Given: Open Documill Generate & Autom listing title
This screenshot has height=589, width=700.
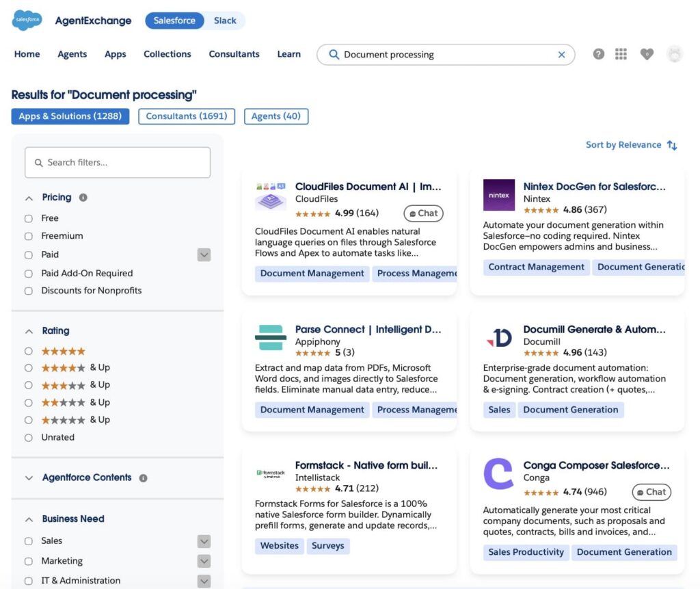Looking at the screenshot, I should pos(594,329).
